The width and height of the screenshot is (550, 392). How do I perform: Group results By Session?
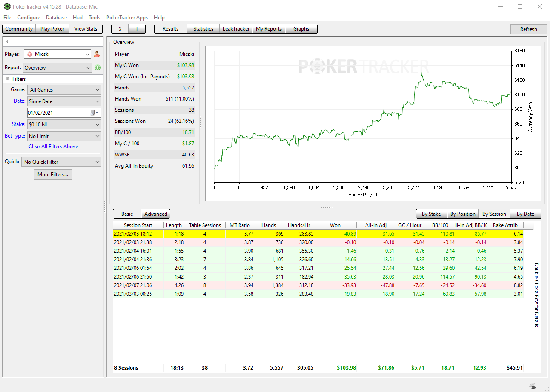point(494,214)
